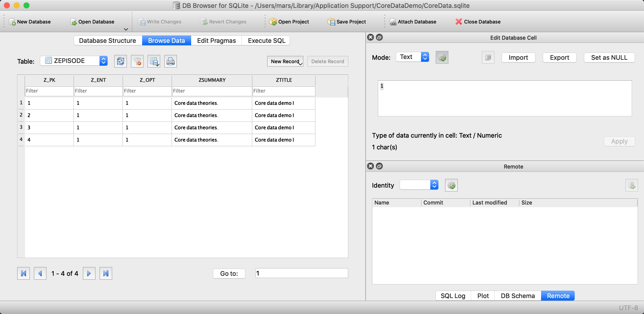Open the Identity combo box
The width and height of the screenshot is (644, 314).
(x=419, y=185)
